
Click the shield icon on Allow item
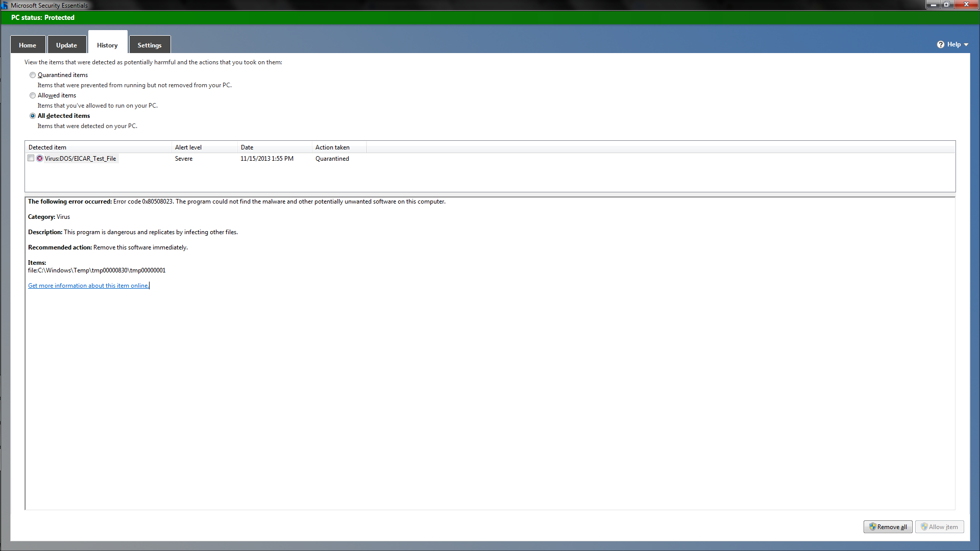924,527
